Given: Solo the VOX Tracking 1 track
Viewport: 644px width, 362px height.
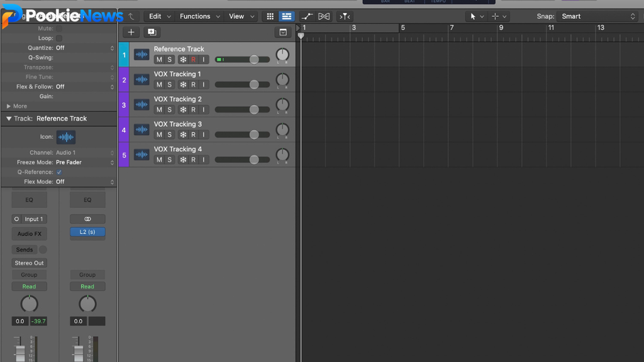Looking at the screenshot, I should 169,85.
